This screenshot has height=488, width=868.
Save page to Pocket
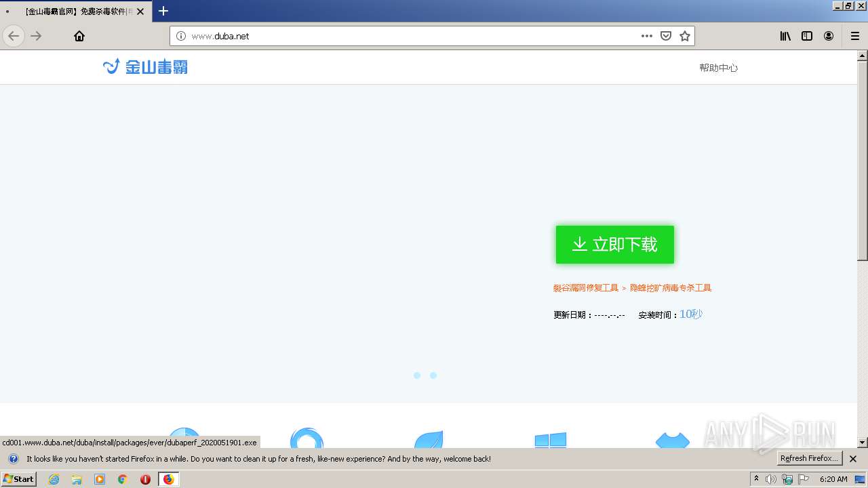pos(666,36)
